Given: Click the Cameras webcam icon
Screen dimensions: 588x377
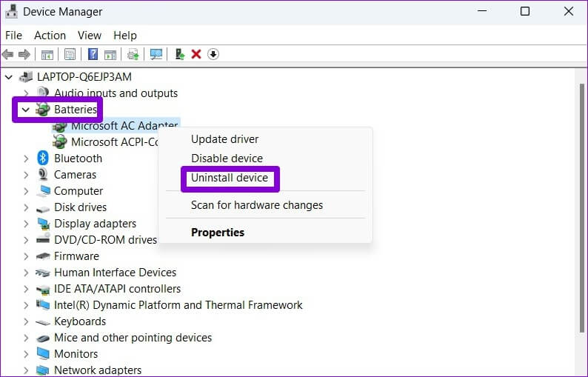Looking at the screenshot, I should tap(43, 175).
